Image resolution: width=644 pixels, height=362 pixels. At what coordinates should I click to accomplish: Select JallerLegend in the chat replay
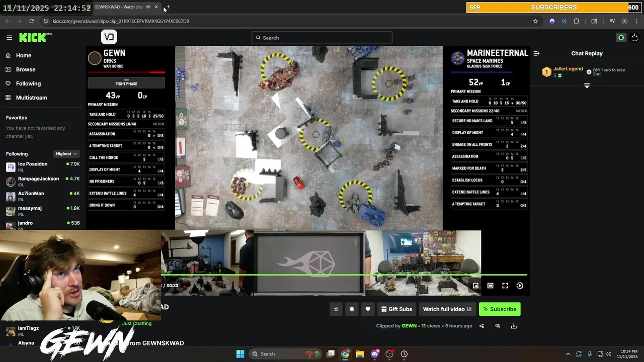pos(568,69)
